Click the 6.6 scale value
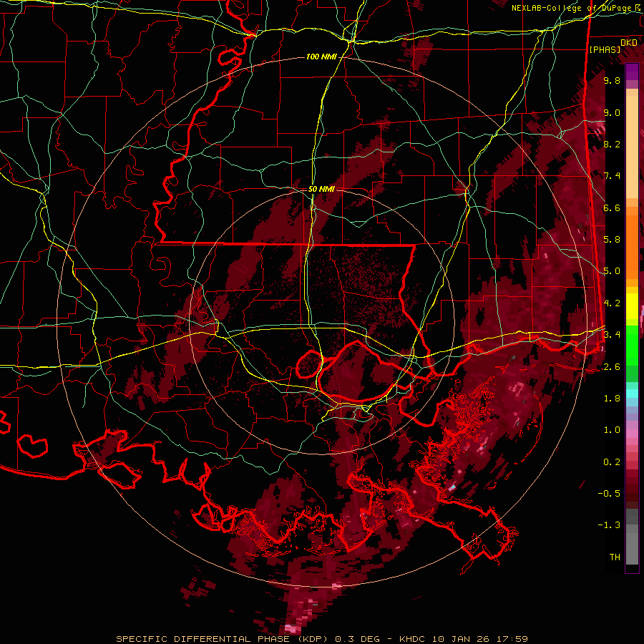Image resolution: width=644 pixels, height=644 pixels. point(612,208)
